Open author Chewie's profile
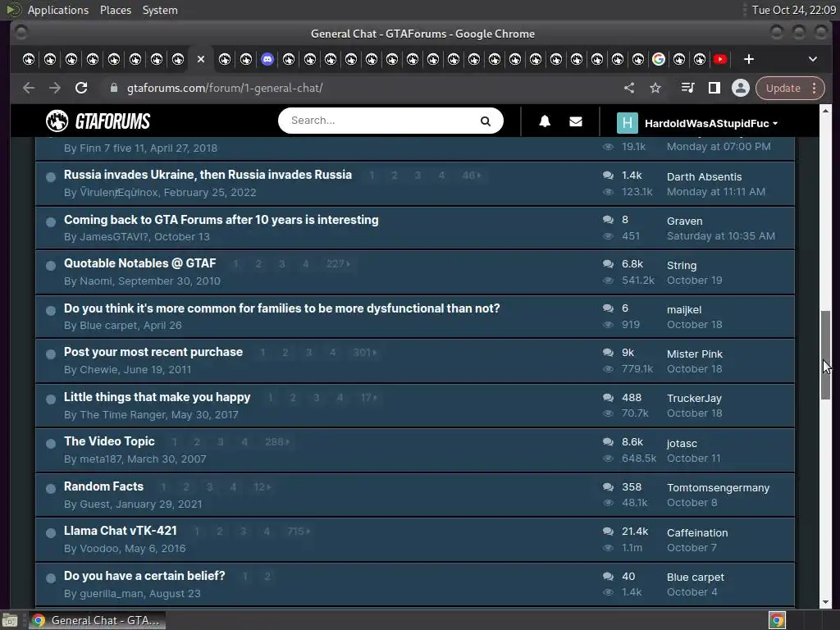Viewport: 840px width, 630px height. click(x=98, y=370)
